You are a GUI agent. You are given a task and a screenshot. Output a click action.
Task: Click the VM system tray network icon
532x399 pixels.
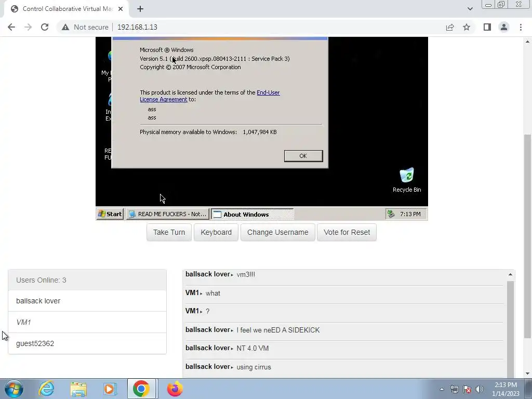coord(391,214)
